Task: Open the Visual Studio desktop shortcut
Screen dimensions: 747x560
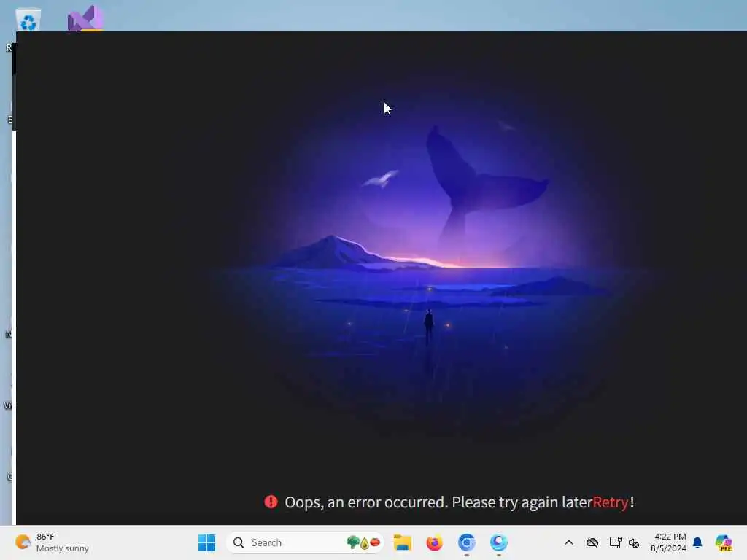Action: [x=85, y=19]
